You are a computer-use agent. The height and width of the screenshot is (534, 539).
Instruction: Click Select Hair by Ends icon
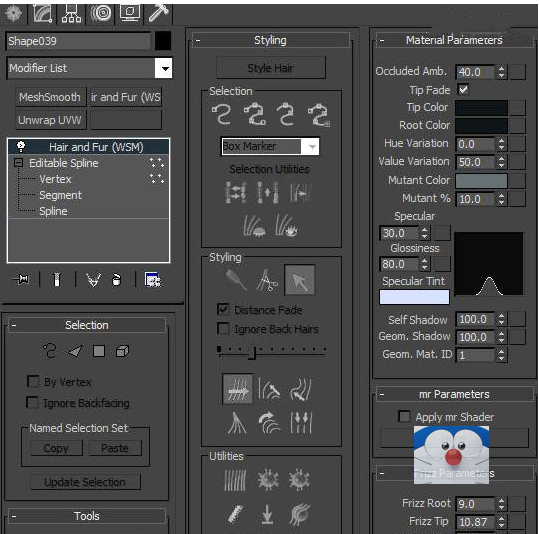coord(222,114)
